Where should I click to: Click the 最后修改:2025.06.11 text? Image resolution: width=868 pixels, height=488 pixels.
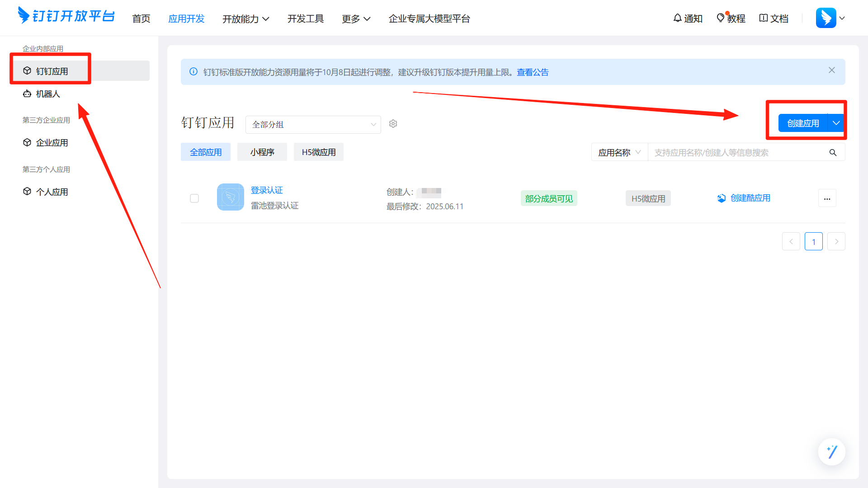pos(425,206)
